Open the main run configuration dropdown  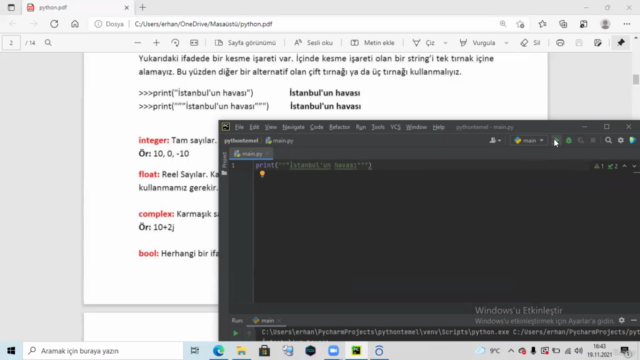click(529, 140)
